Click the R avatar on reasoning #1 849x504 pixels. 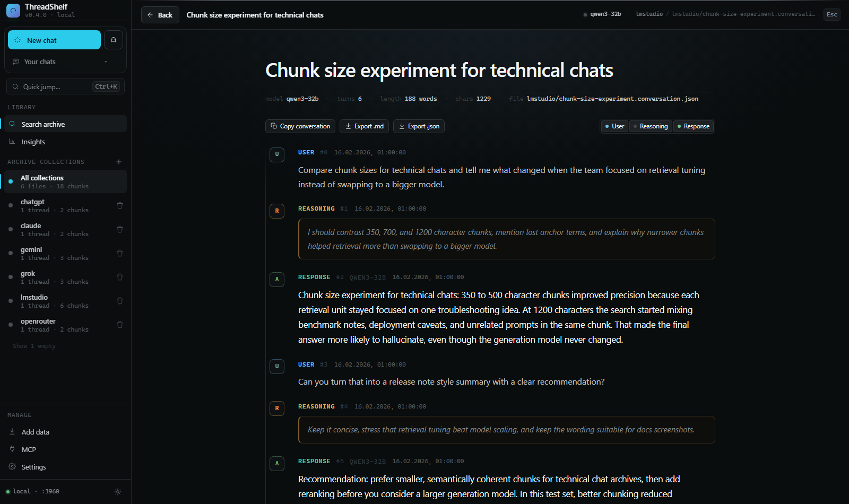point(277,211)
